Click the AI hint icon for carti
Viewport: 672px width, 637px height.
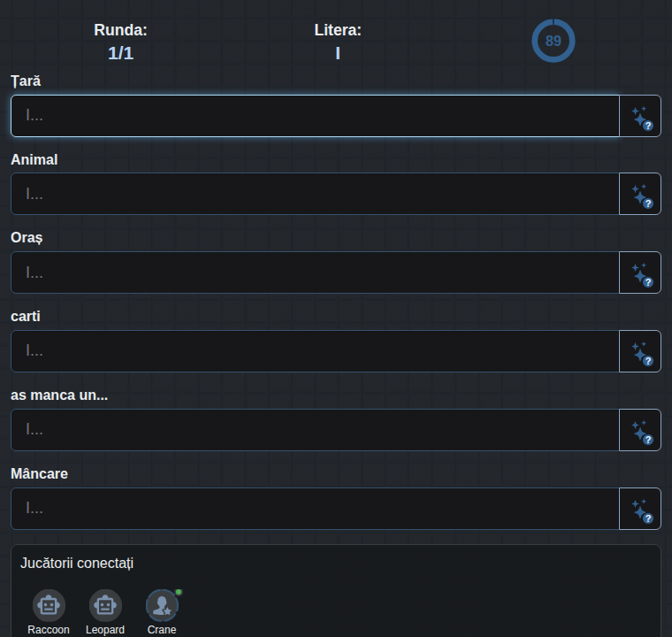pos(640,351)
